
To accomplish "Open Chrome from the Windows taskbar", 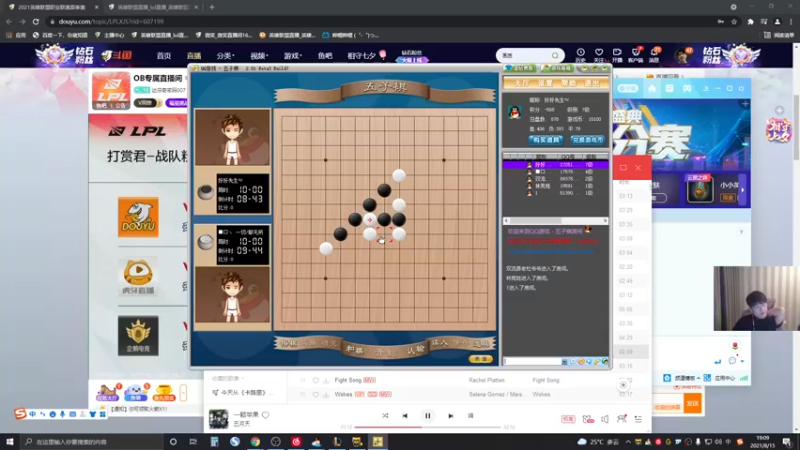I will (255, 441).
